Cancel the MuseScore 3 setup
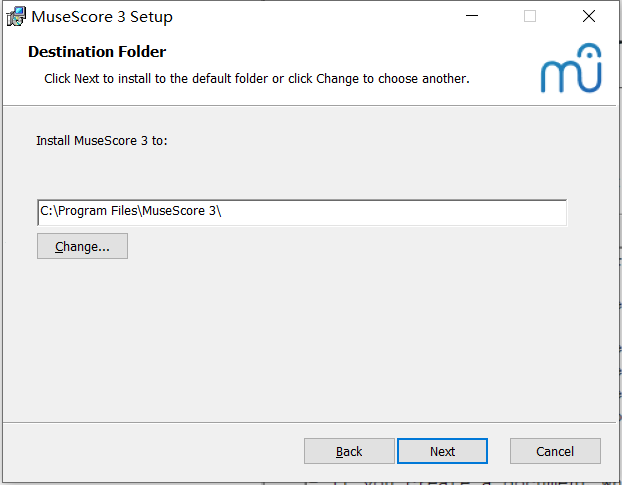 [x=555, y=451]
